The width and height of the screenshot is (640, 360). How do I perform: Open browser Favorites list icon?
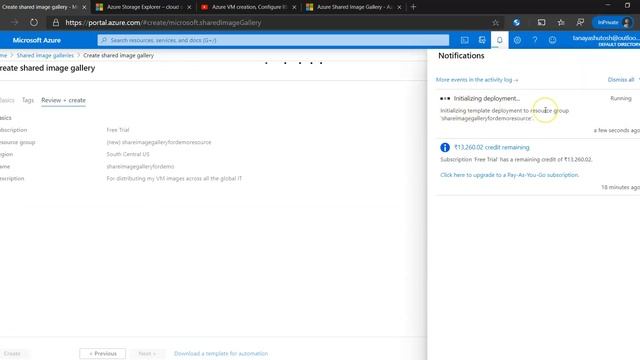click(x=561, y=23)
